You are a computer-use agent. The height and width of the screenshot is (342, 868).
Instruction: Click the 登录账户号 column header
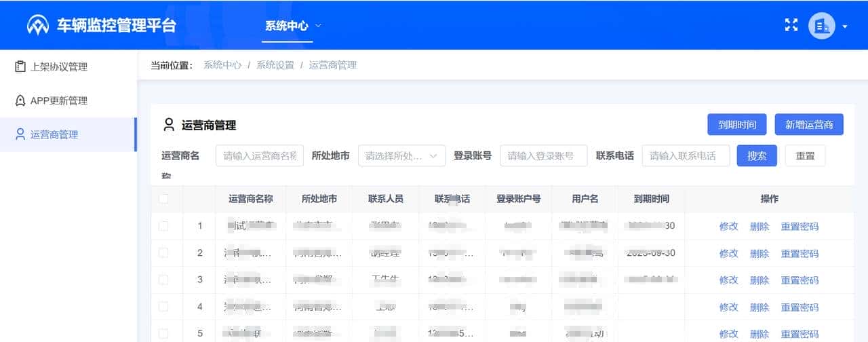519,199
